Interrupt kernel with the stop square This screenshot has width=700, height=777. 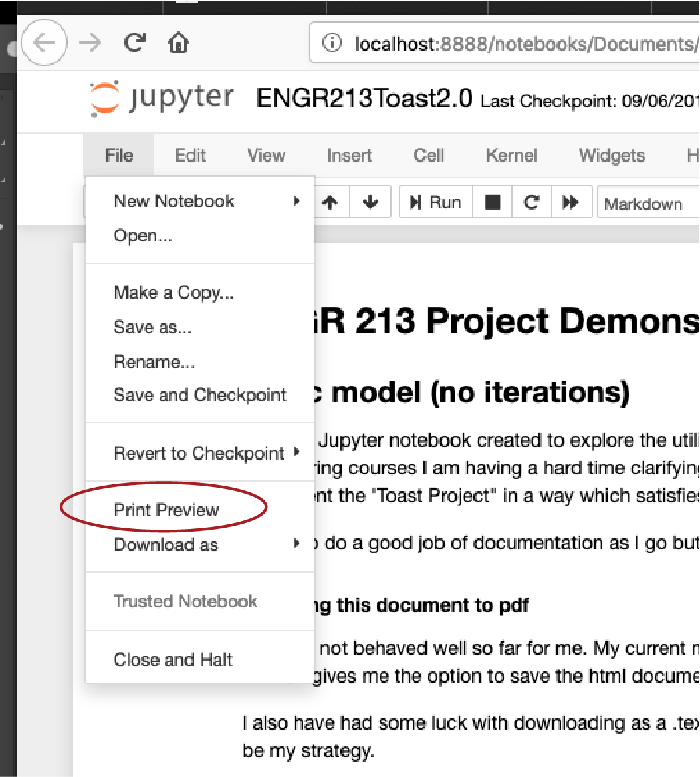point(493,203)
